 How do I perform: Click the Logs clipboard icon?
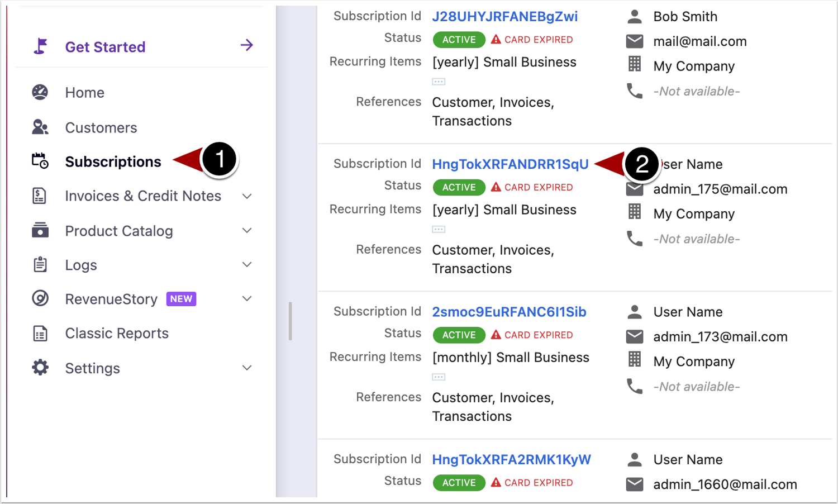pos(40,265)
